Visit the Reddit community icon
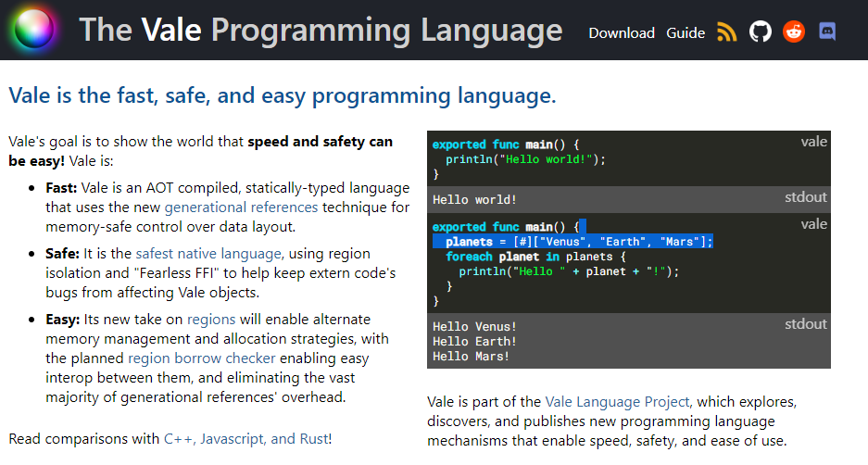868x465 pixels. 793,31
